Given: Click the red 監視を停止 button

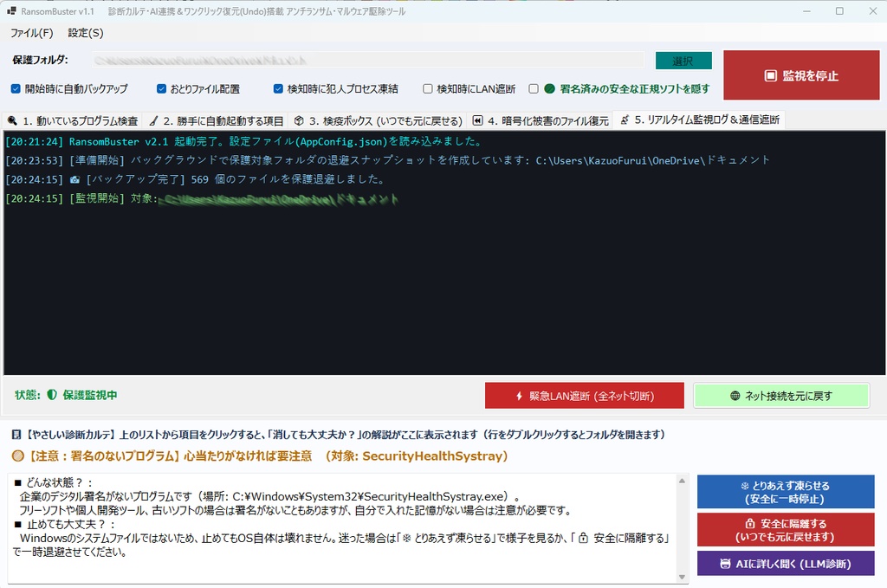Looking at the screenshot, I should click(801, 75).
